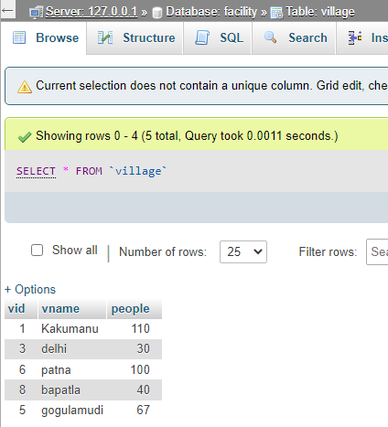The width and height of the screenshot is (388, 427).
Task: Click the Kakumanu cell
Action: click(70, 329)
